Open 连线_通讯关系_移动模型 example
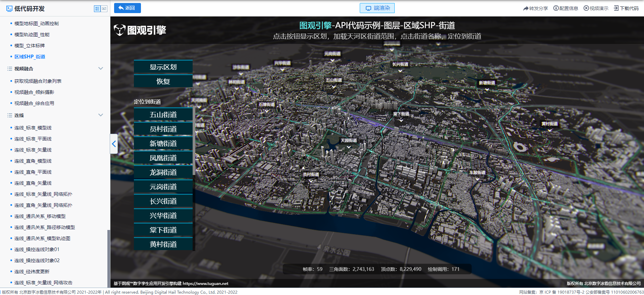644x295 pixels. (40, 216)
